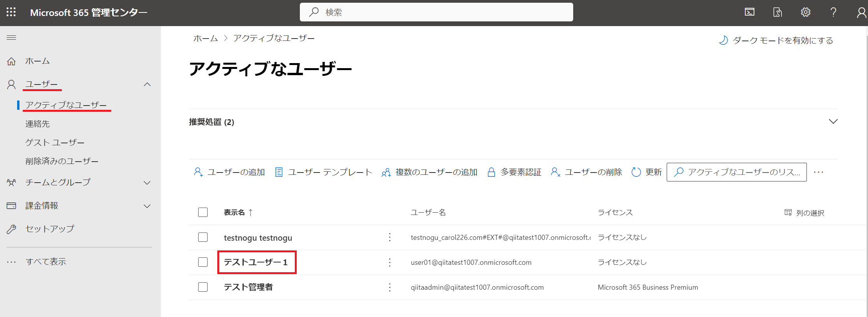Screen dimensions: 868x317
Task: Open more actions for テスト管理者
Action: tap(390, 287)
